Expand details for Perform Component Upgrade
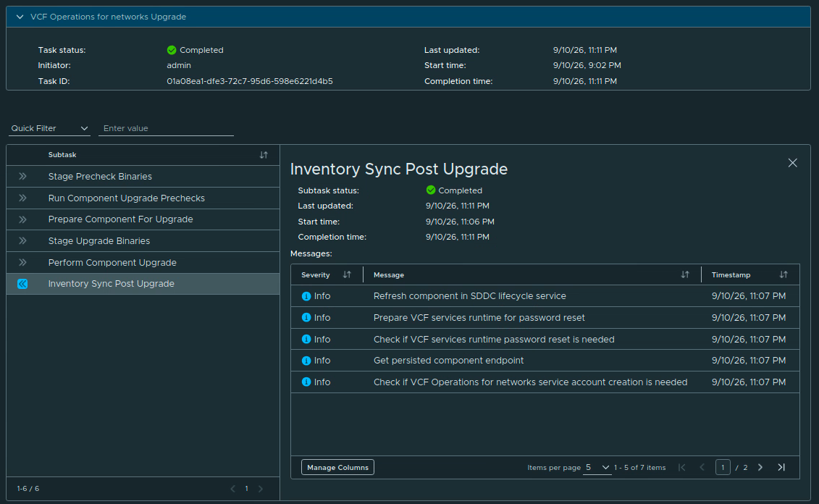Image resolution: width=819 pixels, height=504 pixels. (22, 262)
